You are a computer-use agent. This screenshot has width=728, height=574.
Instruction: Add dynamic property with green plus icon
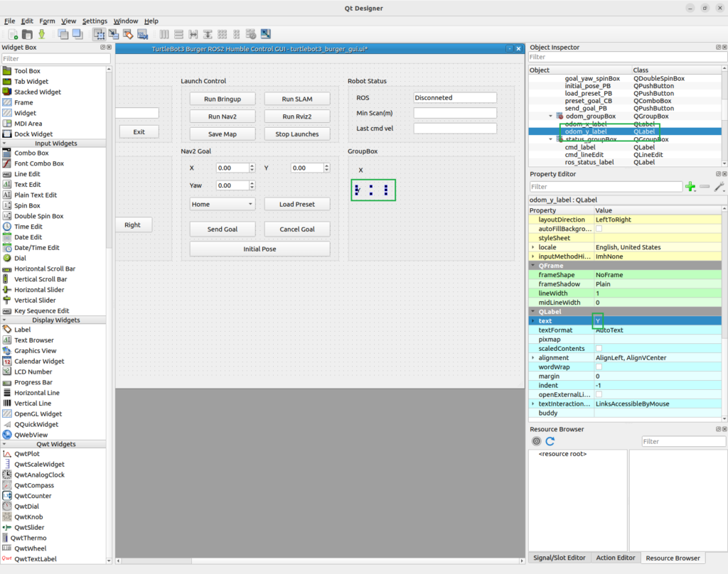coord(690,187)
